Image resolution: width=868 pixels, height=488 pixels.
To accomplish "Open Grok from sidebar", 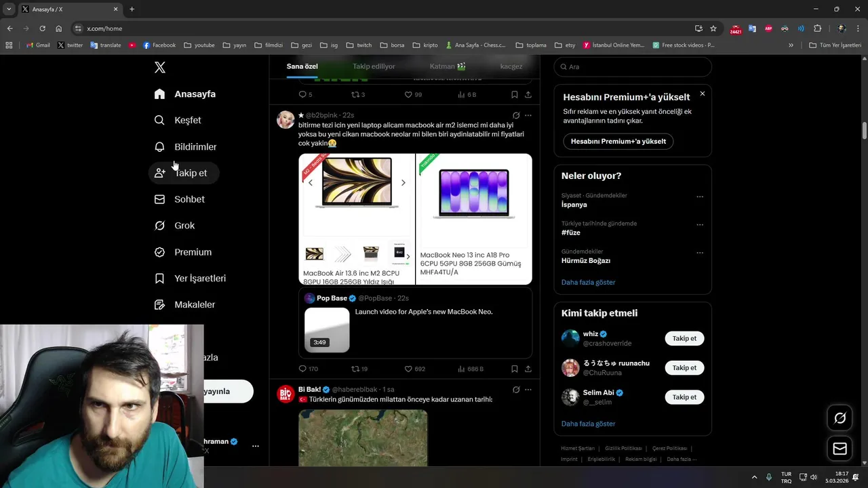I will click(174, 226).
